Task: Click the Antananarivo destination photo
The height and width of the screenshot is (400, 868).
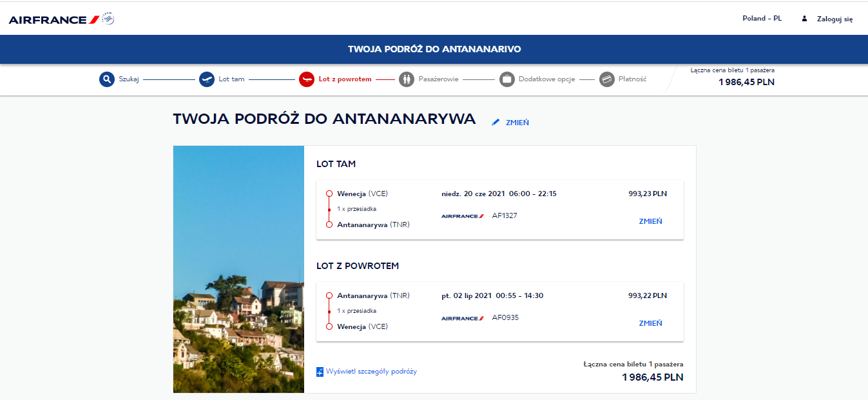Action: (238, 269)
